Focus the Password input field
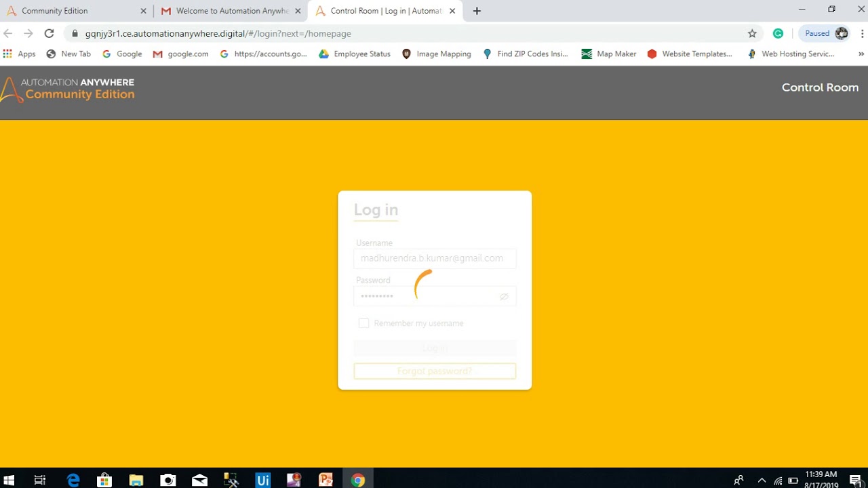 435,296
